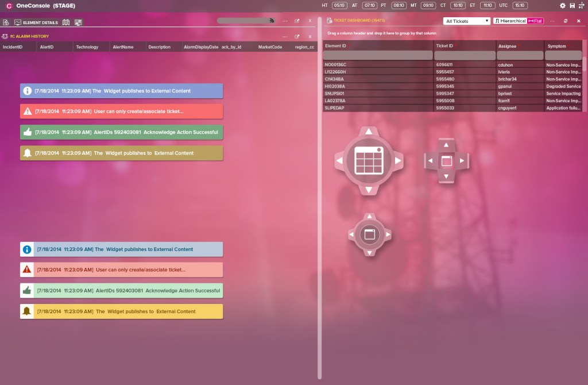
Task: Pop out the 1C Alarm History panel
Action: coord(297,36)
